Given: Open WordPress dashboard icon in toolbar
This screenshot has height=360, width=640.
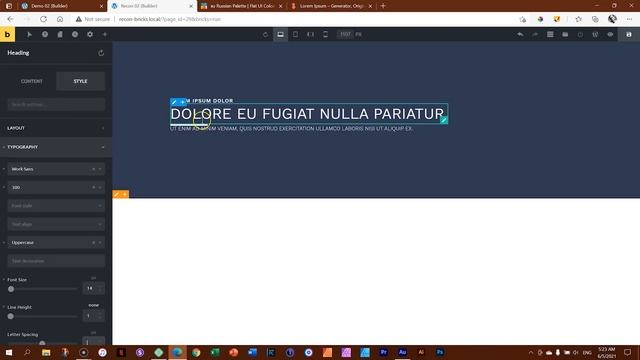Looking at the screenshot, I should coord(595,35).
